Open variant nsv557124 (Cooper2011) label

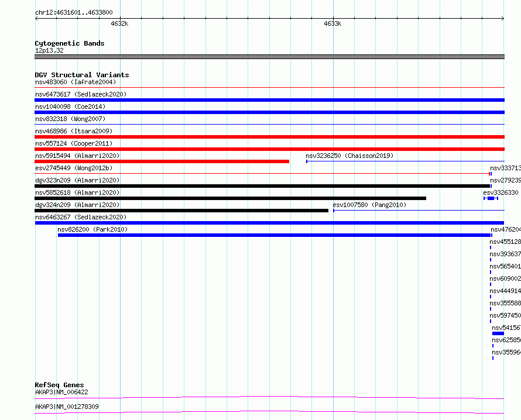(x=74, y=143)
